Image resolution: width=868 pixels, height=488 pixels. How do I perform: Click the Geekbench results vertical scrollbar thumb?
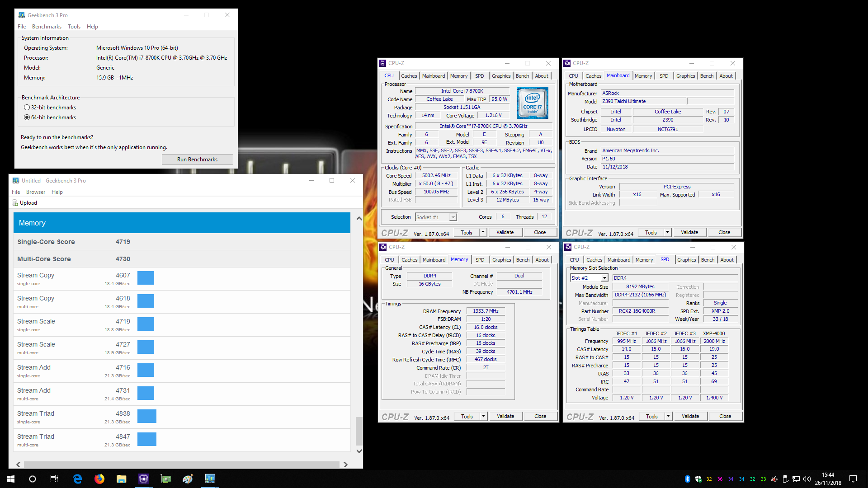(359, 431)
